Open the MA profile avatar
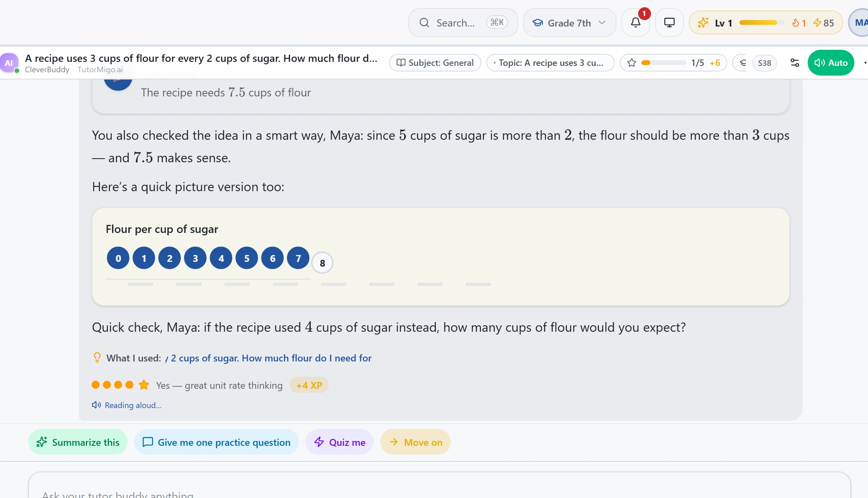Screen dimensions: 868x498 (x=860, y=22)
